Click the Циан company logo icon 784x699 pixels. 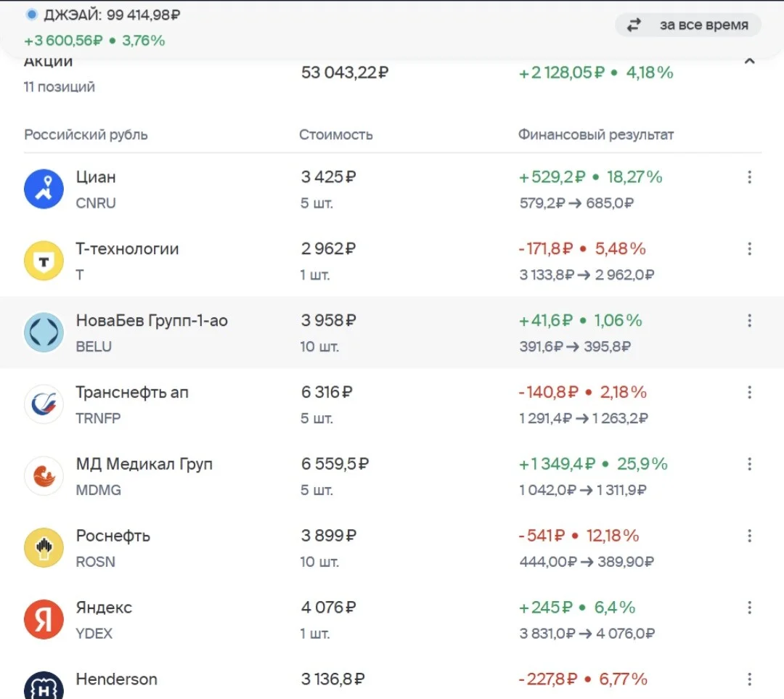(x=44, y=189)
